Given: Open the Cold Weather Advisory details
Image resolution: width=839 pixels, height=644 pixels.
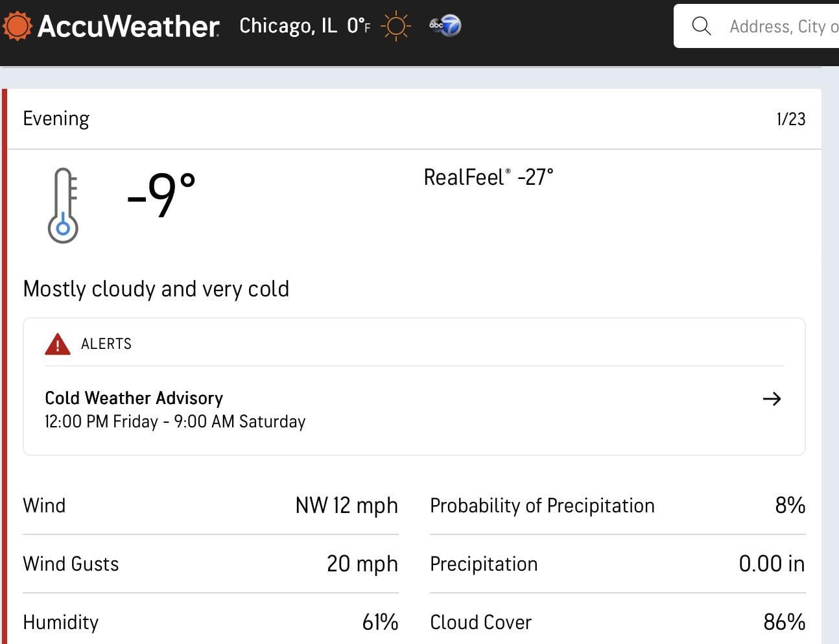Looking at the screenshot, I should [134, 398].
